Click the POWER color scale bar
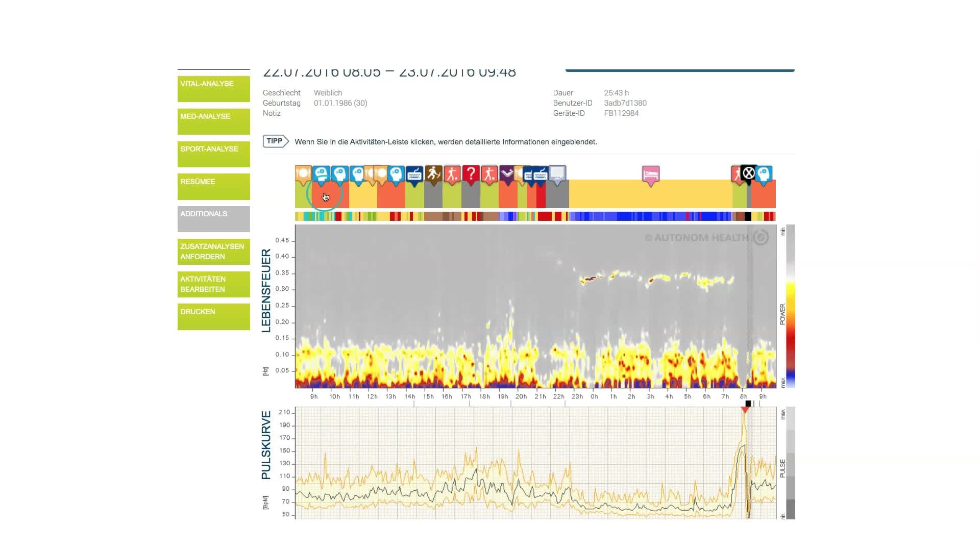This screenshot has height=551, width=980. click(x=790, y=306)
